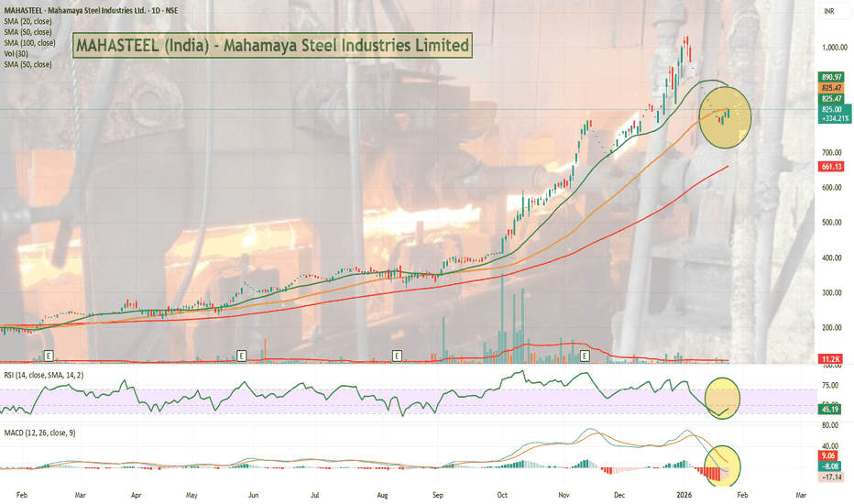Image resolution: width=854 pixels, height=504 pixels.
Task: Click the Dec time axis label
Action: click(x=619, y=495)
